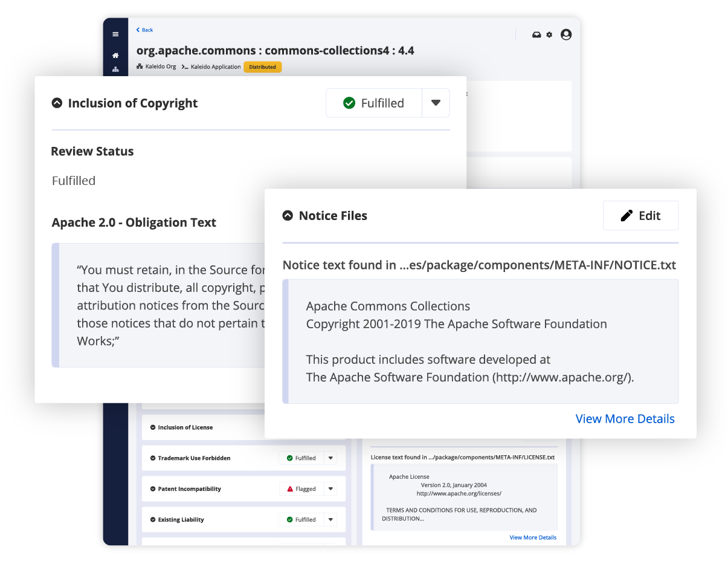The image size is (728, 564).
Task: Open the status dropdown arrow for Inclusion of Copyright
Action: click(436, 103)
